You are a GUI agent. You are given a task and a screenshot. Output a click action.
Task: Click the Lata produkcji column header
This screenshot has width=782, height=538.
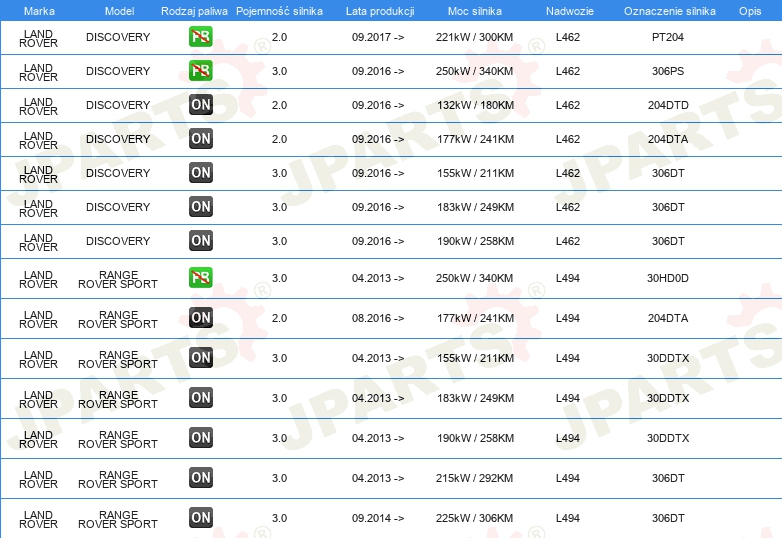pos(380,11)
